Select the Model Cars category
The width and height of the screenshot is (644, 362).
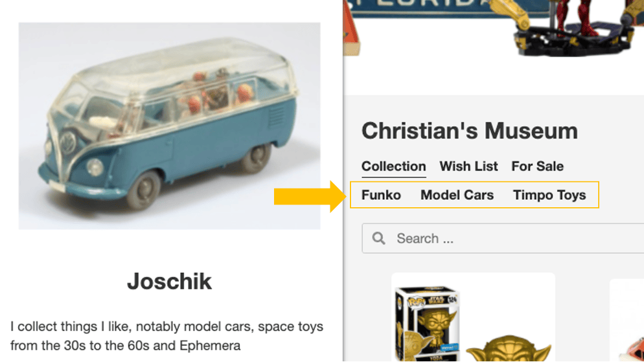(x=457, y=195)
